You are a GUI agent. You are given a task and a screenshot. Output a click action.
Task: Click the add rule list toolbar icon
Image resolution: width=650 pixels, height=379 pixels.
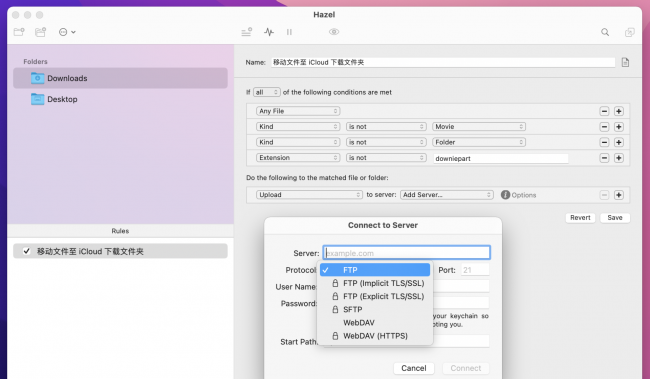coord(247,32)
